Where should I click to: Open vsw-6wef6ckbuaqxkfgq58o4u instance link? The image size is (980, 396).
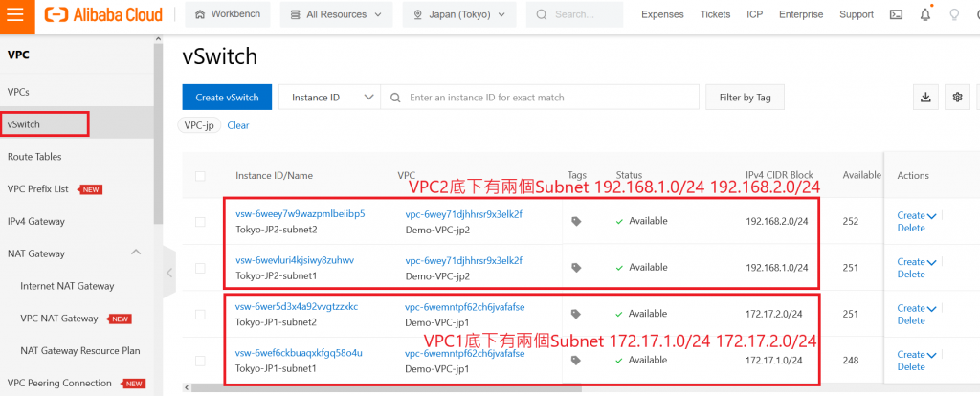click(299, 353)
